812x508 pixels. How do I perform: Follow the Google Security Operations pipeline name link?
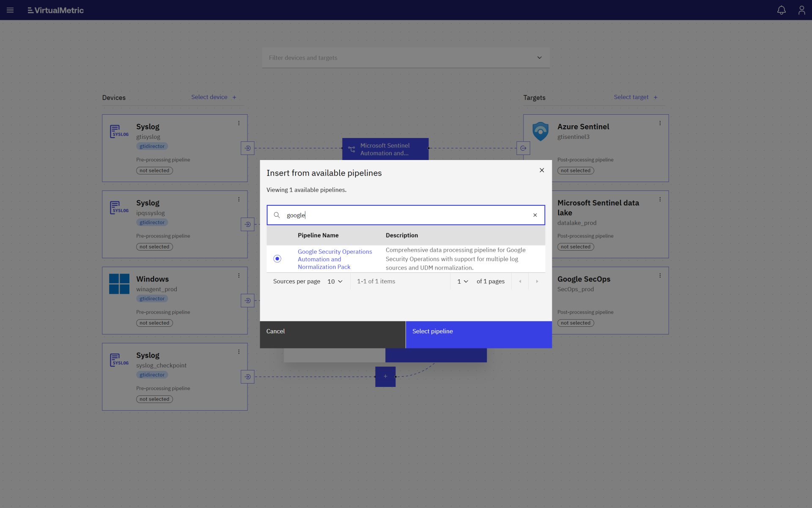tap(335, 259)
